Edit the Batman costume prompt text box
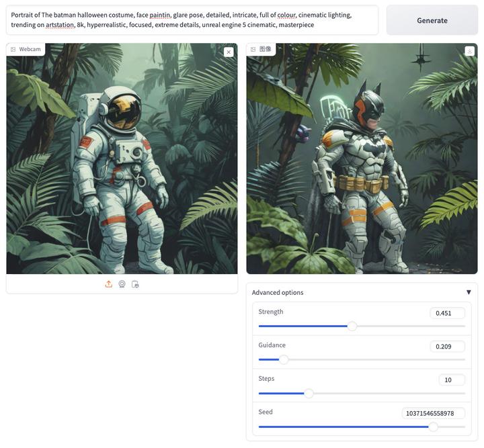This screenshot has height=448, width=484. coord(192,19)
